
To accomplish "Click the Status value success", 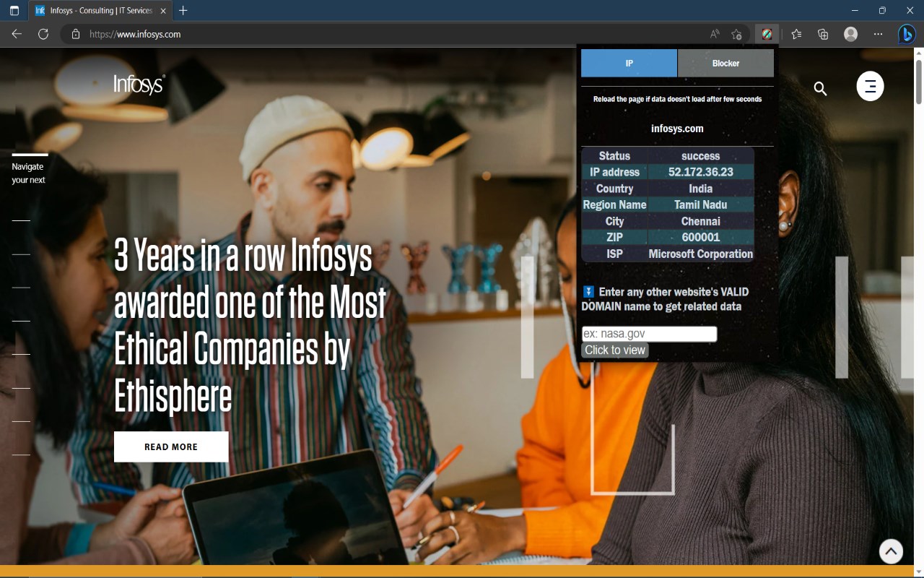I will pyautogui.click(x=701, y=156).
